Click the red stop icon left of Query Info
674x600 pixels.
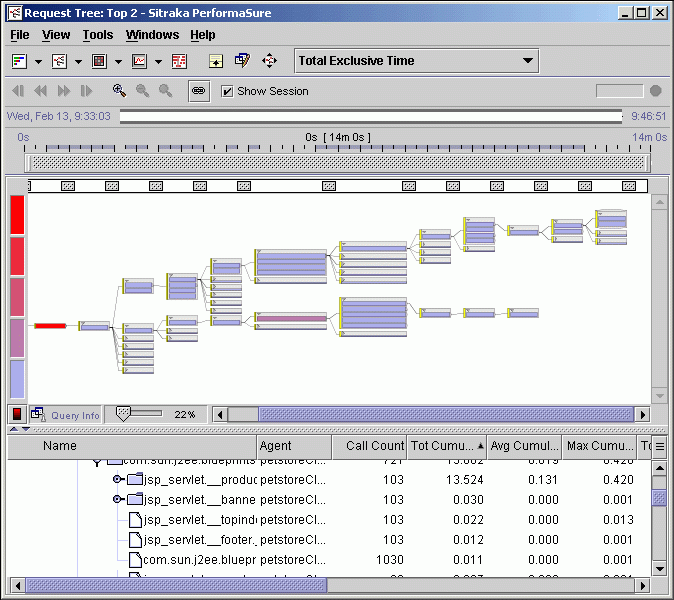tap(17, 414)
